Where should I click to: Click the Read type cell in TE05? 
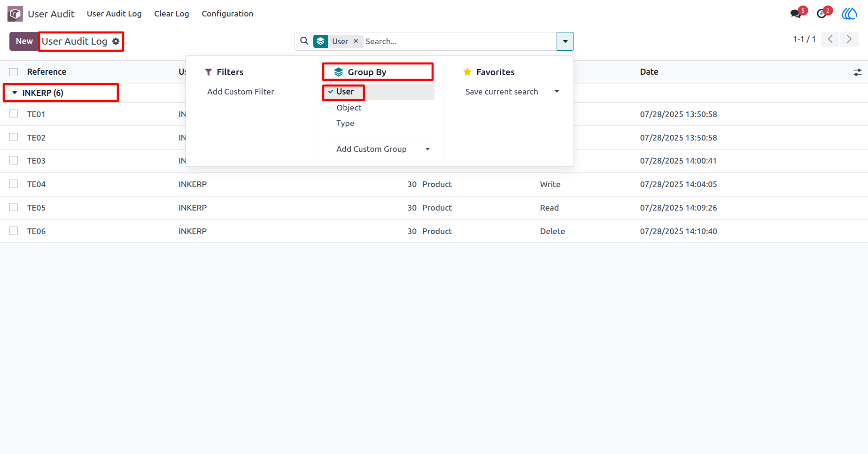549,208
